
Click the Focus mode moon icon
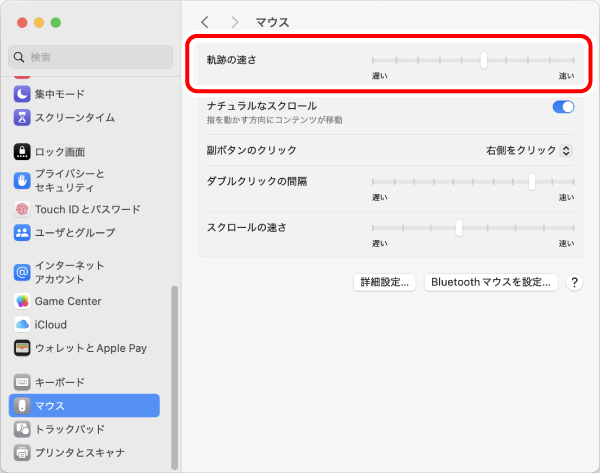(x=22, y=94)
